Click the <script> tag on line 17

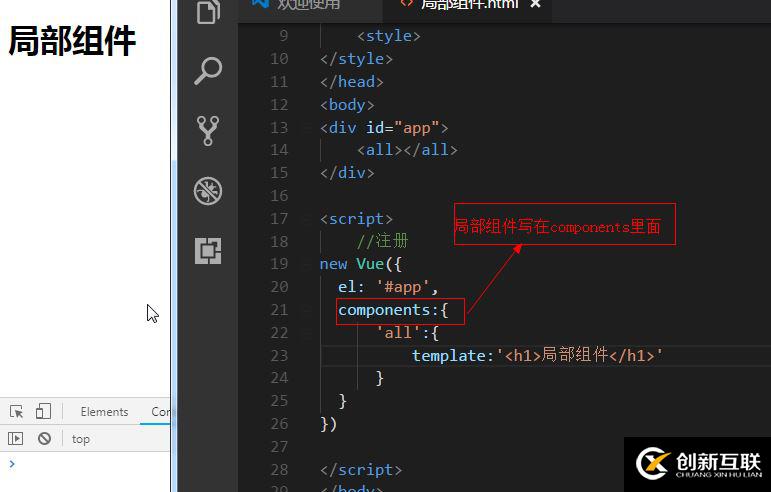356,219
